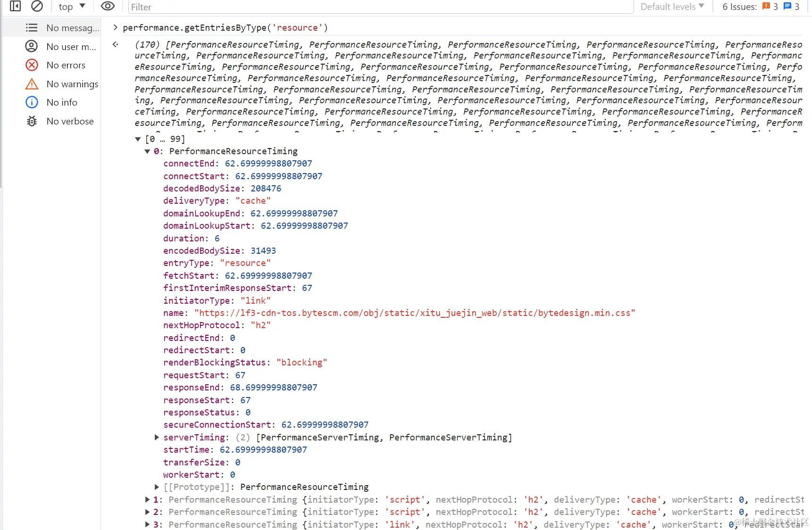812x530 pixels.
Task: Select the duration value 6
Action: pyautogui.click(x=217, y=238)
